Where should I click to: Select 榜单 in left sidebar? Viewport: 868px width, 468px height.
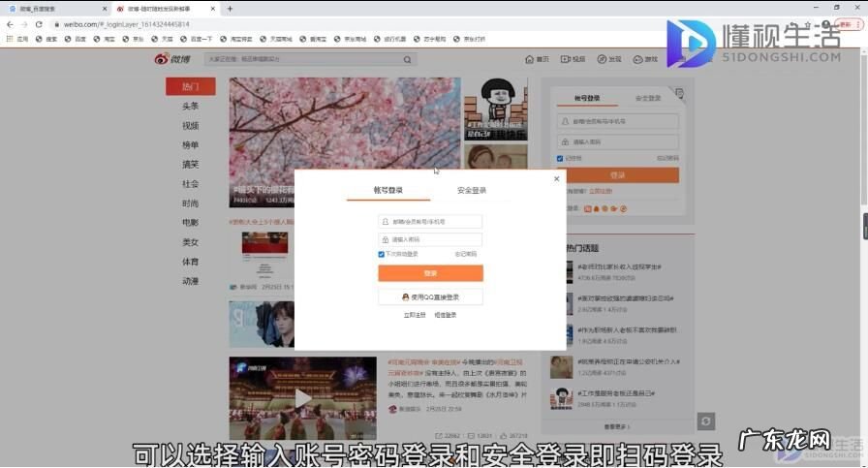tap(191, 145)
